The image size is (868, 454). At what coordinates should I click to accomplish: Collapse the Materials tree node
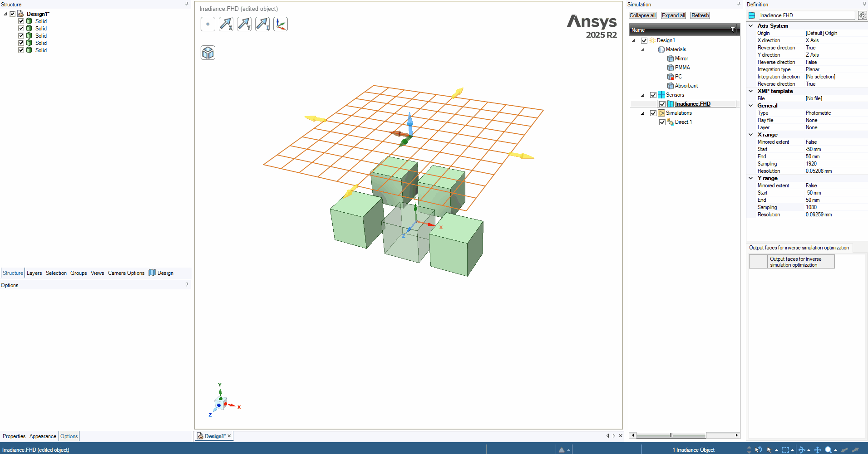pos(643,50)
